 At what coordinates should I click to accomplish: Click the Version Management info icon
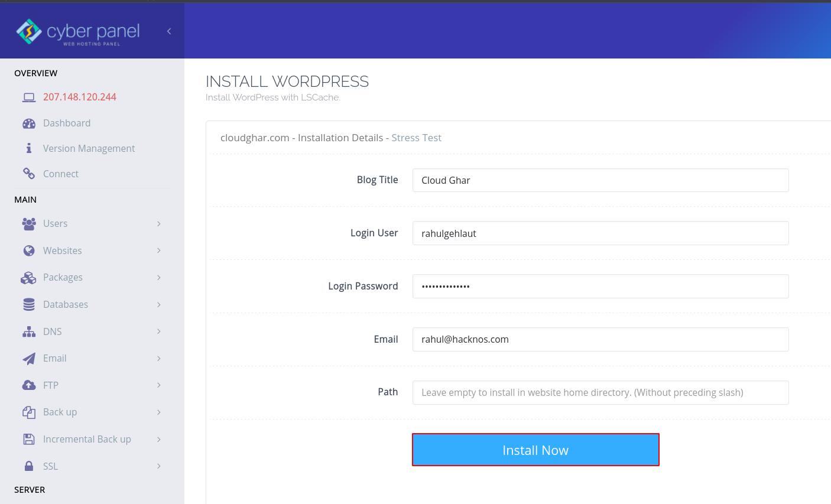29,148
